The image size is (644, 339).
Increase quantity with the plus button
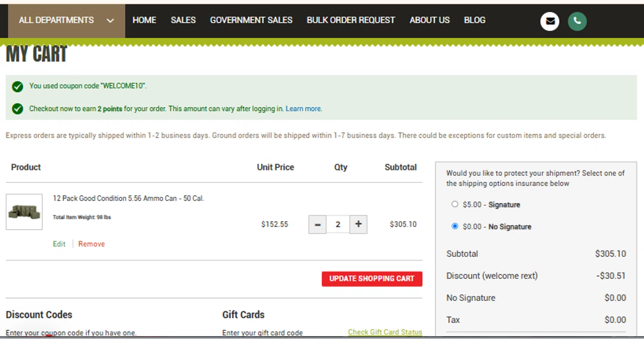click(358, 224)
